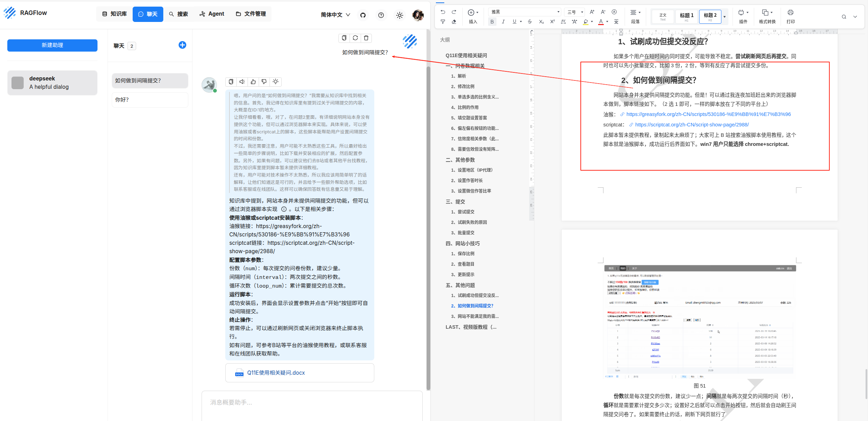The width and height of the screenshot is (868, 421).
Task: Click the thumbs-up icon on the answer
Action: [x=253, y=81]
